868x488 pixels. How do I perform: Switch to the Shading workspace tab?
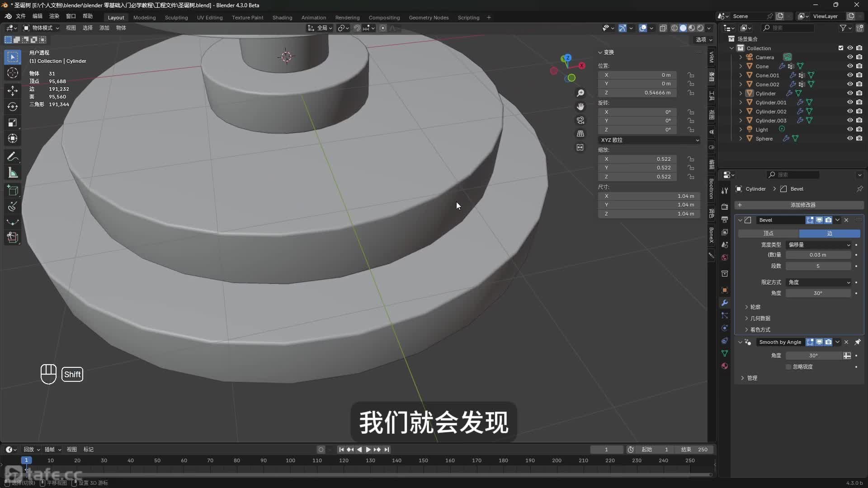[x=282, y=18]
